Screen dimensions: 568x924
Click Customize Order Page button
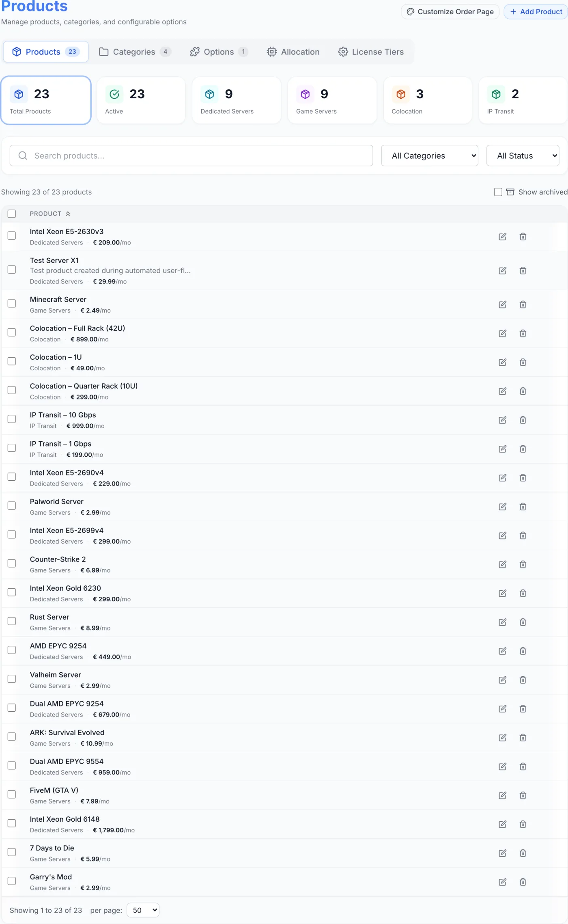click(450, 11)
